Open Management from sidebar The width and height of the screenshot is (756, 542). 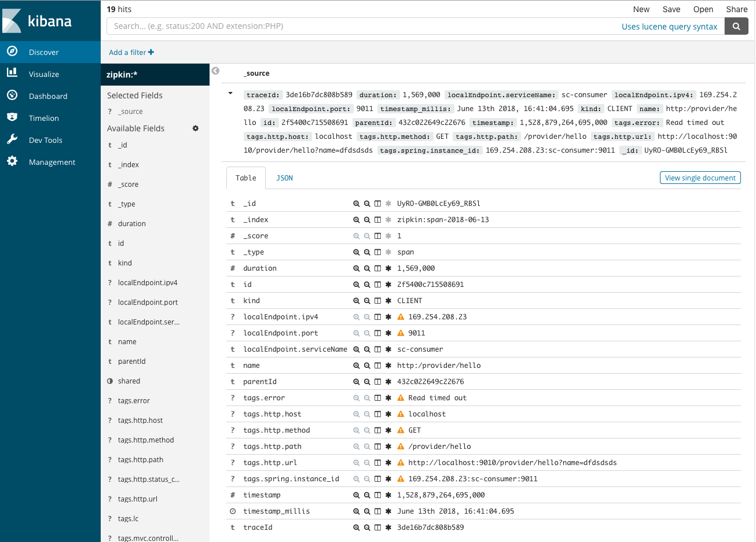50,162
